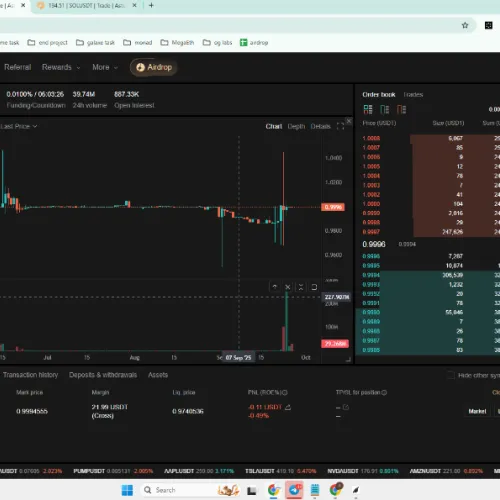This screenshot has height=500, width=500.
Task: Maximize the volume indicator pane
Action: (314, 287)
